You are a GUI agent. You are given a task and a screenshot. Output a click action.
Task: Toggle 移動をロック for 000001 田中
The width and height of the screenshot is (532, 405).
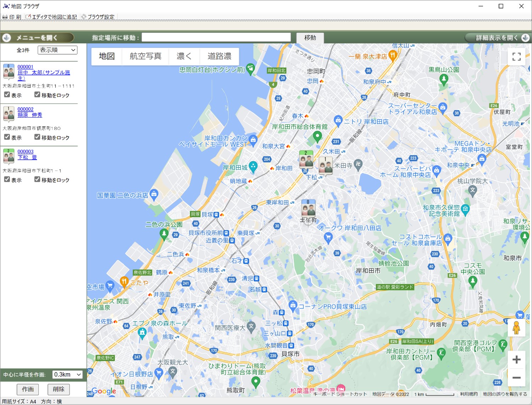(x=37, y=94)
